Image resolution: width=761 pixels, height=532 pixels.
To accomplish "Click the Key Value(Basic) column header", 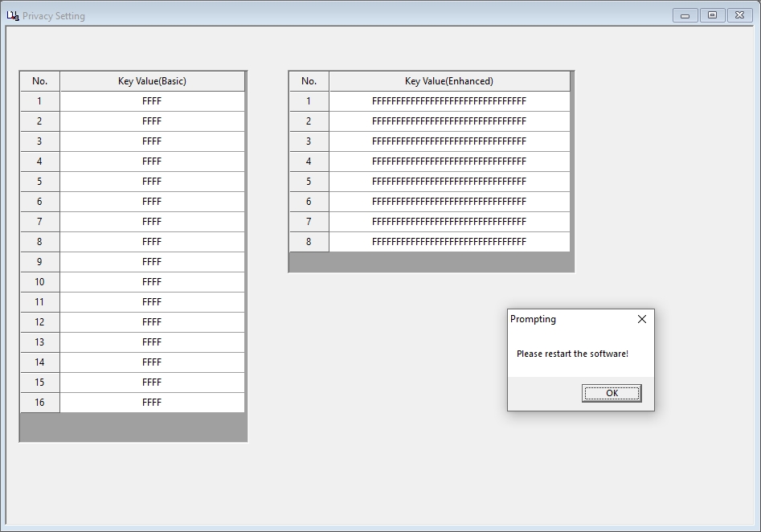I will (151, 80).
